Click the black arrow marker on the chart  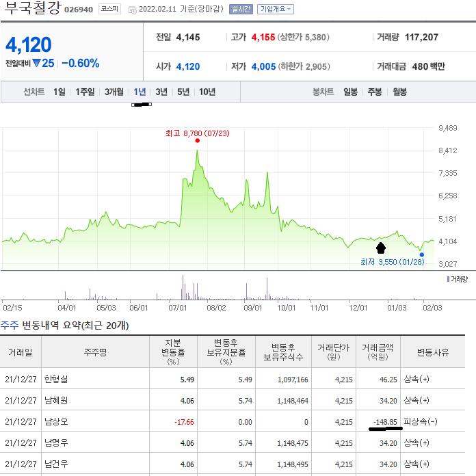[x=381, y=248]
